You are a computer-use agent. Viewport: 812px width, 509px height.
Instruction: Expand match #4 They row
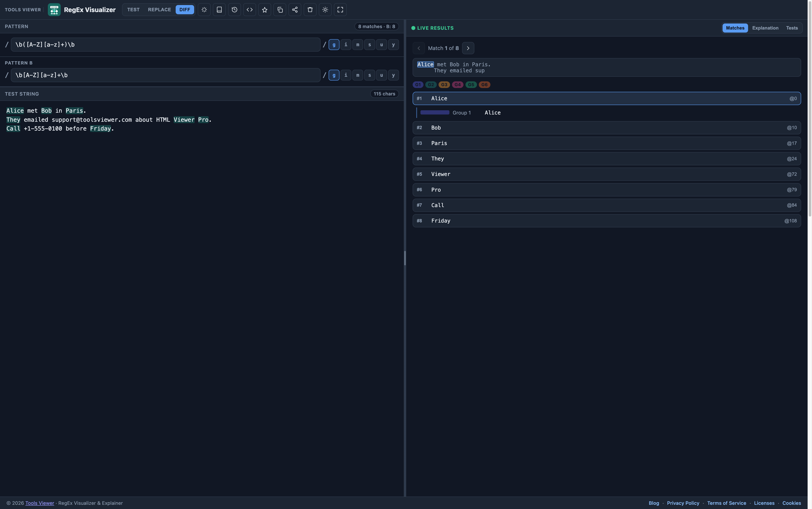pos(607,158)
